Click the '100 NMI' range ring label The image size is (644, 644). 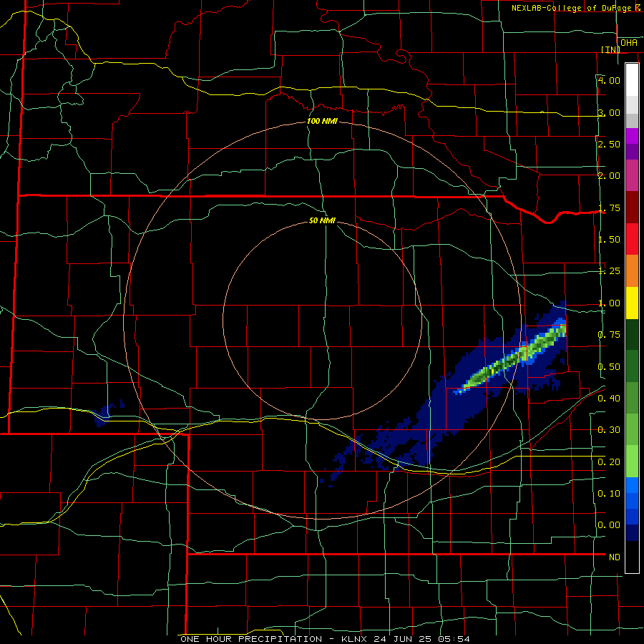tap(322, 121)
